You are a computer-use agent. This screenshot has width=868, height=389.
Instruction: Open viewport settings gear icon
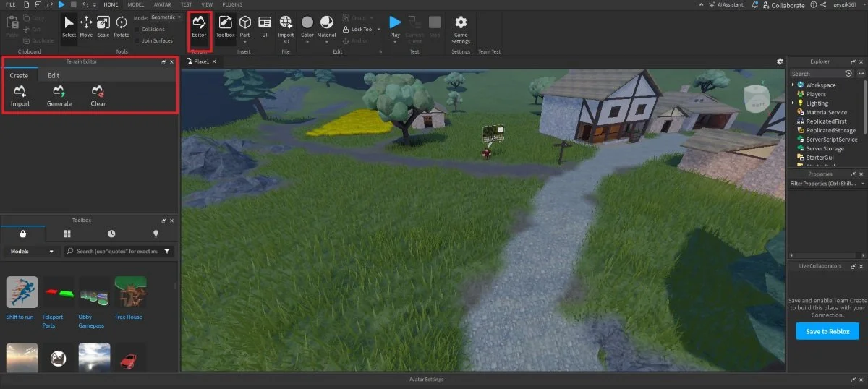780,61
